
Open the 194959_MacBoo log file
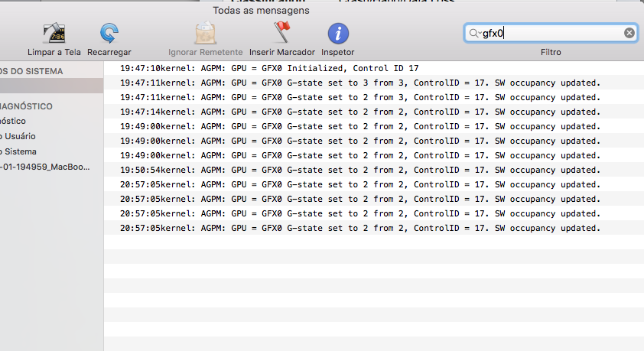[x=45, y=167]
